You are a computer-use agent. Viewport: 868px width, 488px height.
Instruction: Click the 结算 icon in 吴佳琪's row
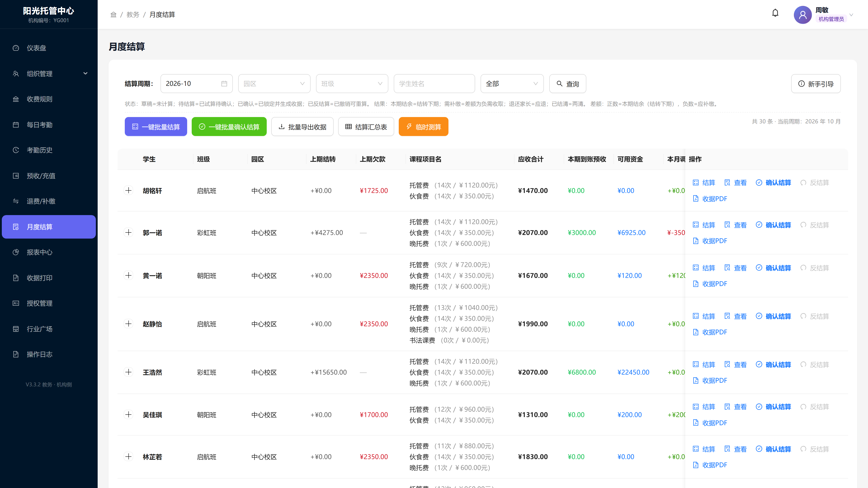696,406
